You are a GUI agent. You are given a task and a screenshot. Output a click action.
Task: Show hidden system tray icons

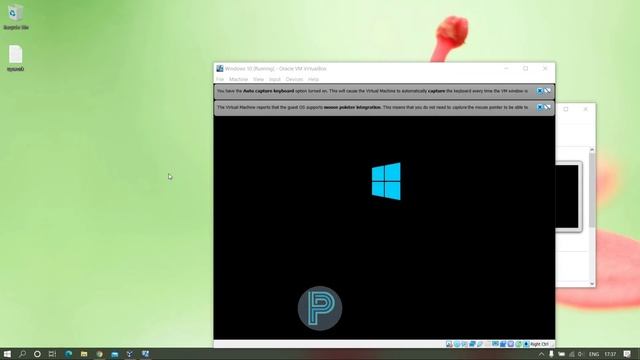(x=541, y=354)
